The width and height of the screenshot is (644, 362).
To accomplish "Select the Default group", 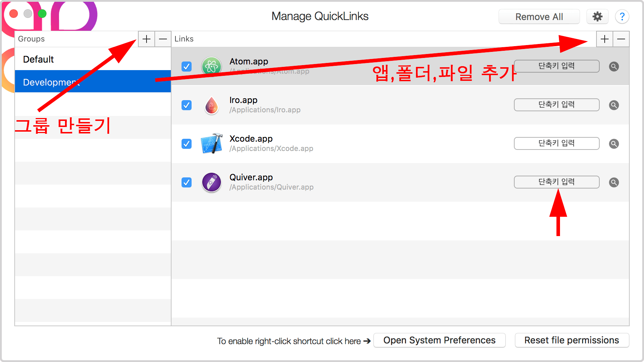I will [93, 59].
